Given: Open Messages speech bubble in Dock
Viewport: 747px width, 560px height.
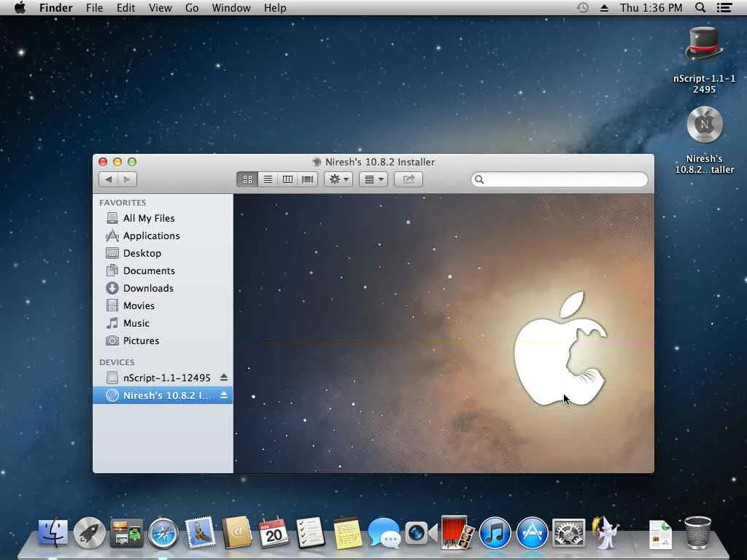Looking at the screenshot, I should coord(384,533).
